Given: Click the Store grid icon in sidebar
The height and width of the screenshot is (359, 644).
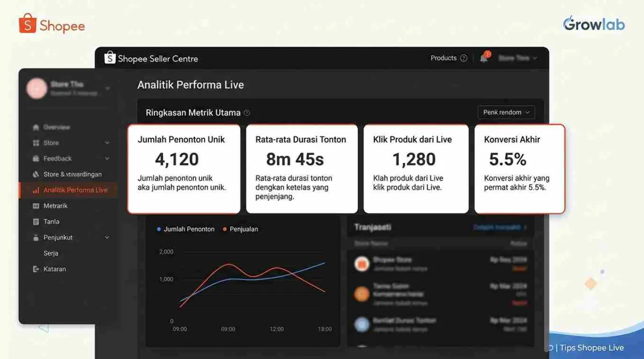Looking at the screenshot, I should pos(36,143).
